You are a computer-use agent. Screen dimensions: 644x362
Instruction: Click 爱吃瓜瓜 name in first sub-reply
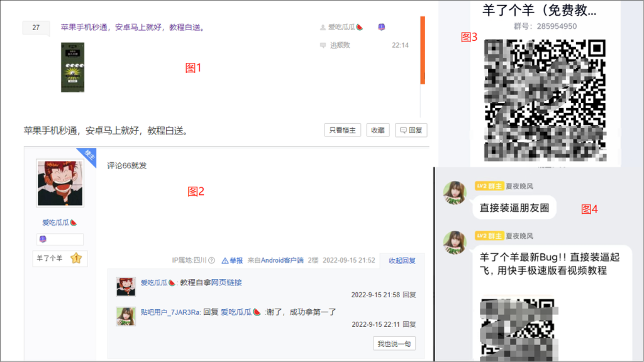pos(154,282)
